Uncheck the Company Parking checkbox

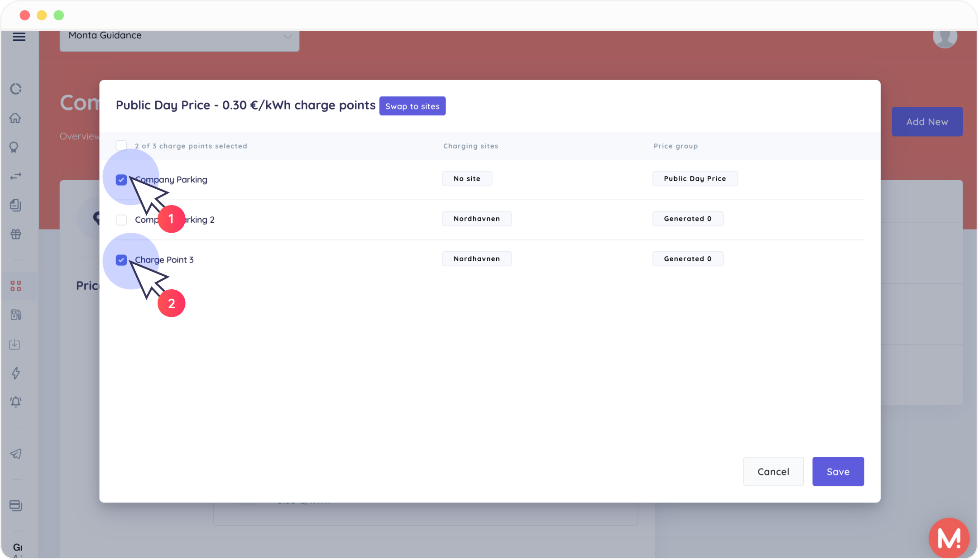(121, 180)
